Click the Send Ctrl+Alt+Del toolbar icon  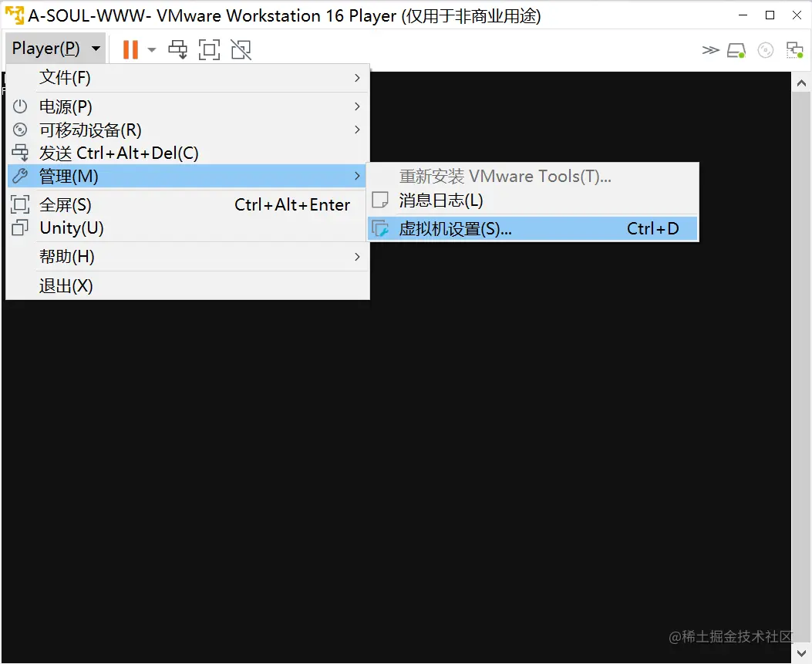[177, 49]
